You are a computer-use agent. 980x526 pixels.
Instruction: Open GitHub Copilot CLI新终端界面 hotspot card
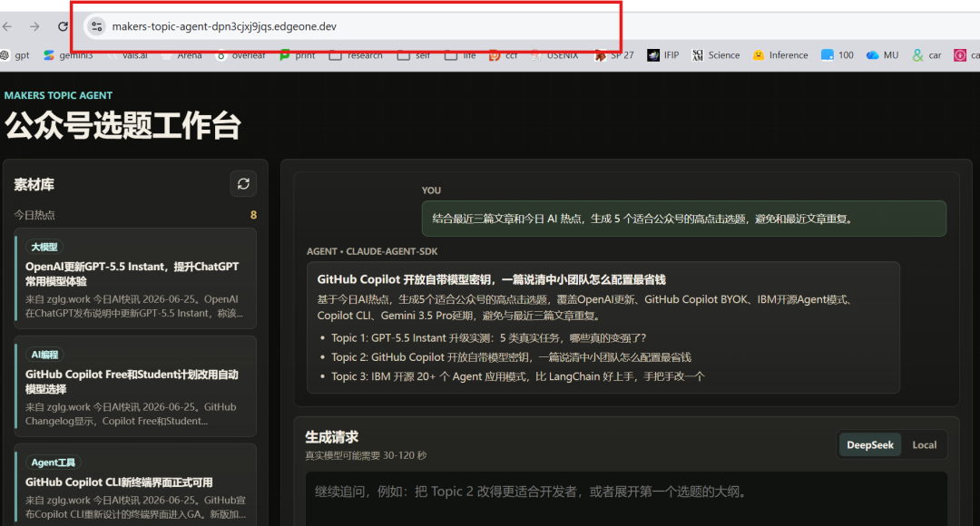(x=135, y=485)
